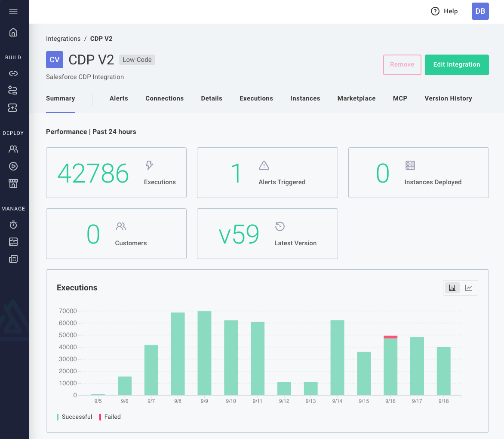Click the Edit Integration button

pos(457,64)
